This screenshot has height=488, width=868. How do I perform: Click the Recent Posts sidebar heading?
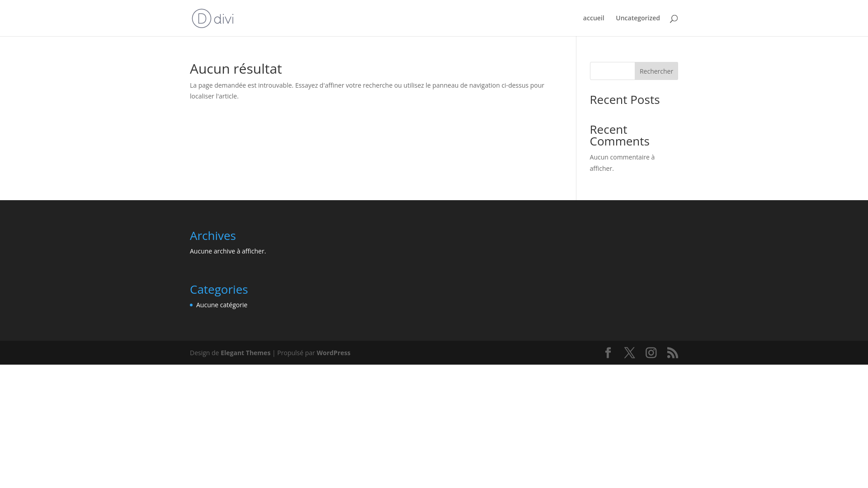[624, 100]
